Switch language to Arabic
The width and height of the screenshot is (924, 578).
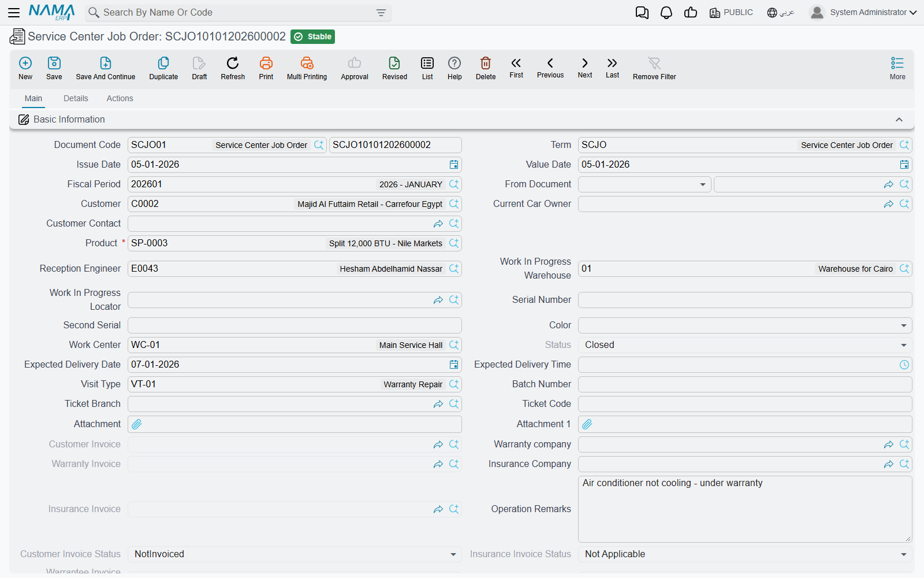coord(781,13)
